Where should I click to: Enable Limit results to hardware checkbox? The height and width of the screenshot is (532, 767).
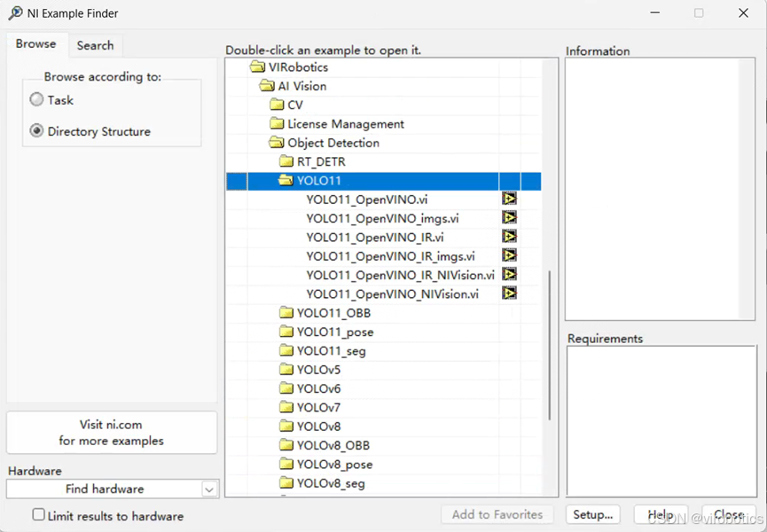[x=38, y=515]
